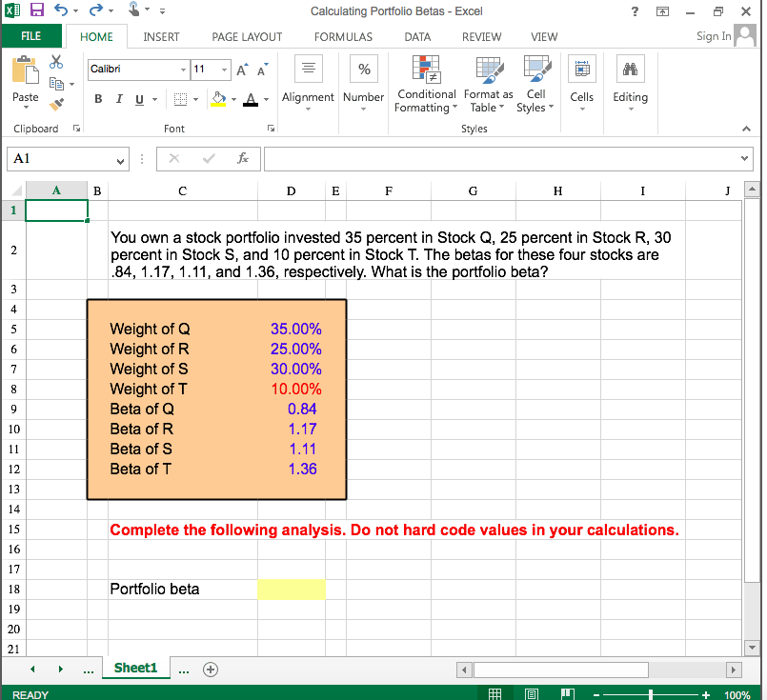Image resolution: width=767 pixels, height=700 pixels.
Task: Switch to Normal view grid icon
Action: [x=495, y=693]
